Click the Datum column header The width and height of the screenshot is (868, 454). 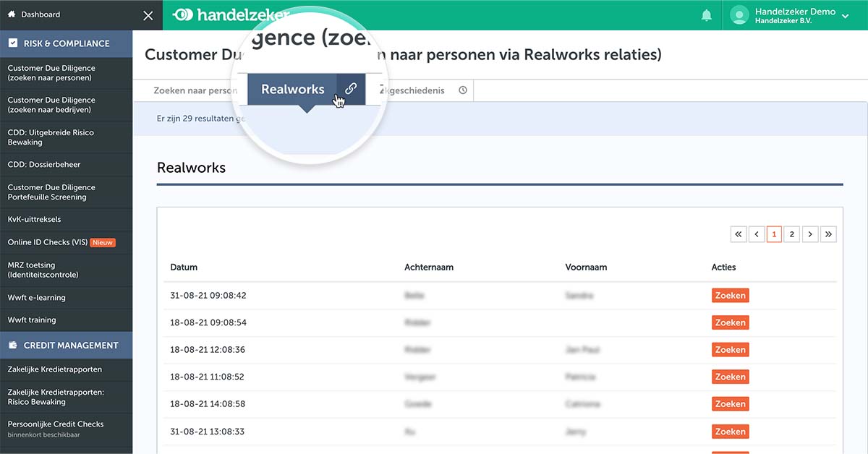pyautogui.click(x=184, y=267)
